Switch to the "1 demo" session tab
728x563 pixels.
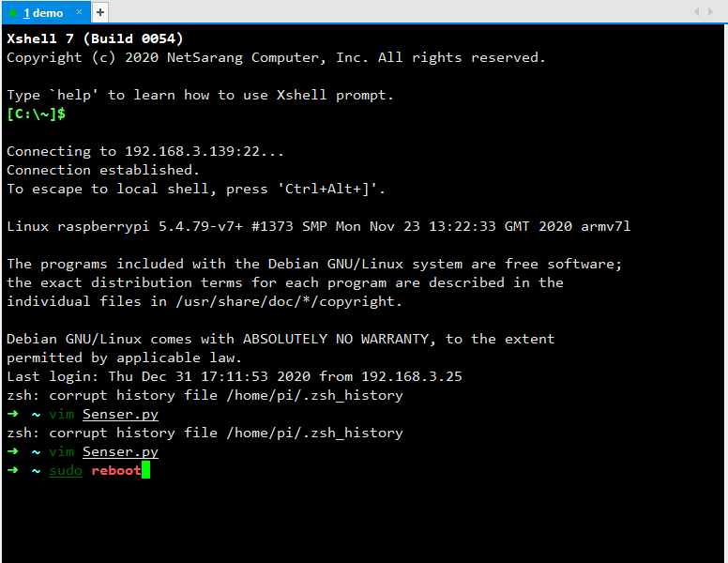pos(43,13)
